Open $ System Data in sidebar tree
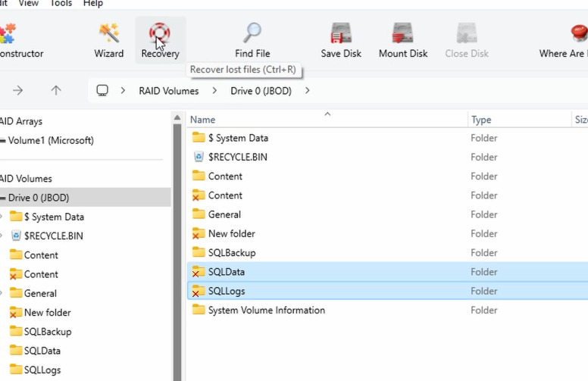The height and width of the screenshot is (381, 588). click(54, 217)
